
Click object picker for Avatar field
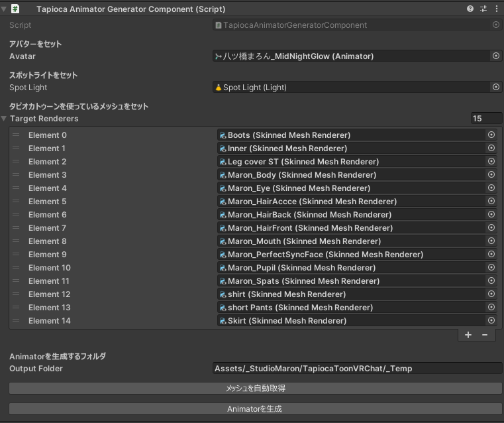tap(496, 56)
